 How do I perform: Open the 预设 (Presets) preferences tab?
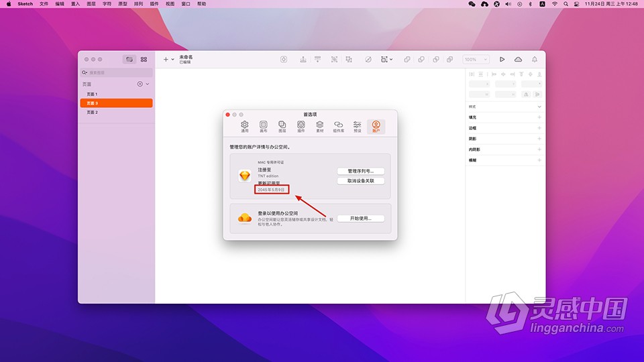click(x=358, y=127)
